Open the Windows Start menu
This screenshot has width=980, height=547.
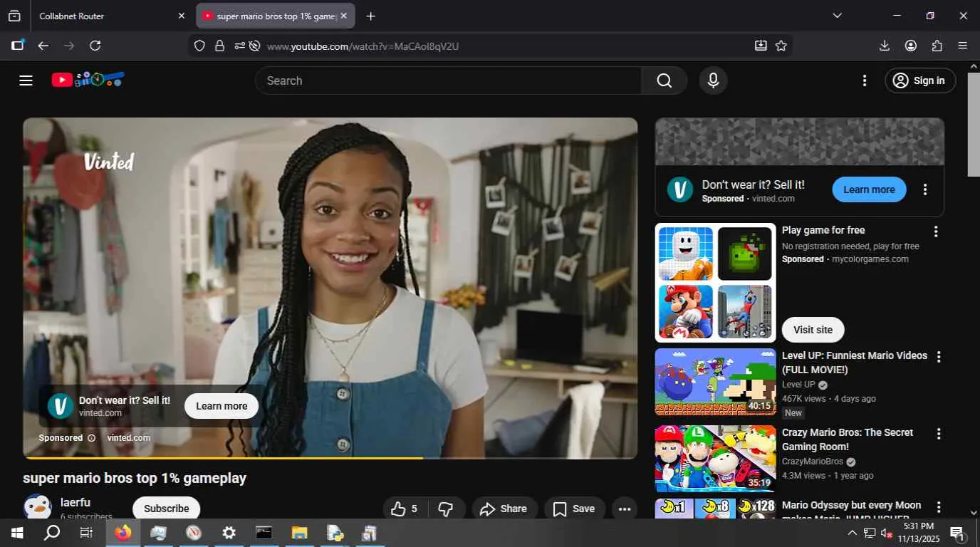tap(17, 533)
